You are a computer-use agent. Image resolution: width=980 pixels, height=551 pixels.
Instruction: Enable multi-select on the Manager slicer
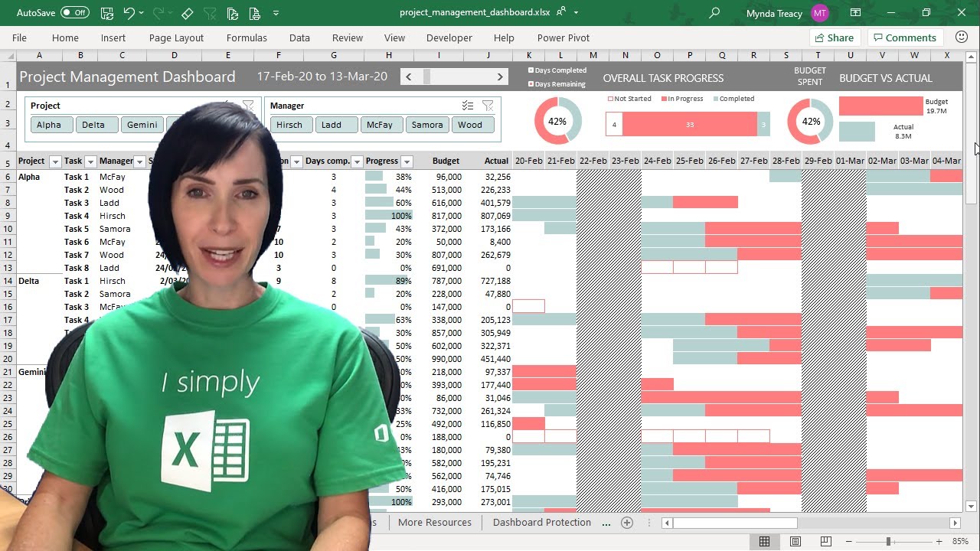coord(468,106)
